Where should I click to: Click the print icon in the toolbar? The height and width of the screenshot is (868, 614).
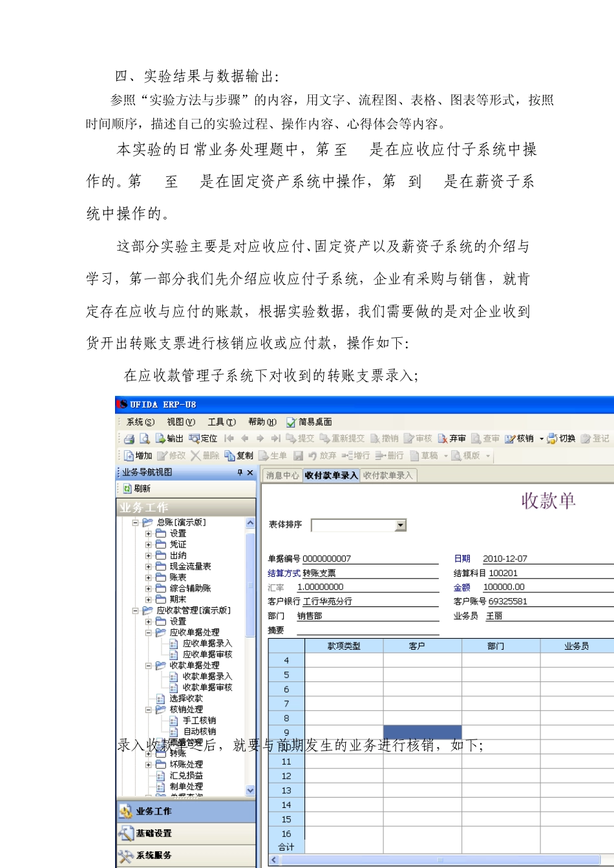(x=129, y=439)
